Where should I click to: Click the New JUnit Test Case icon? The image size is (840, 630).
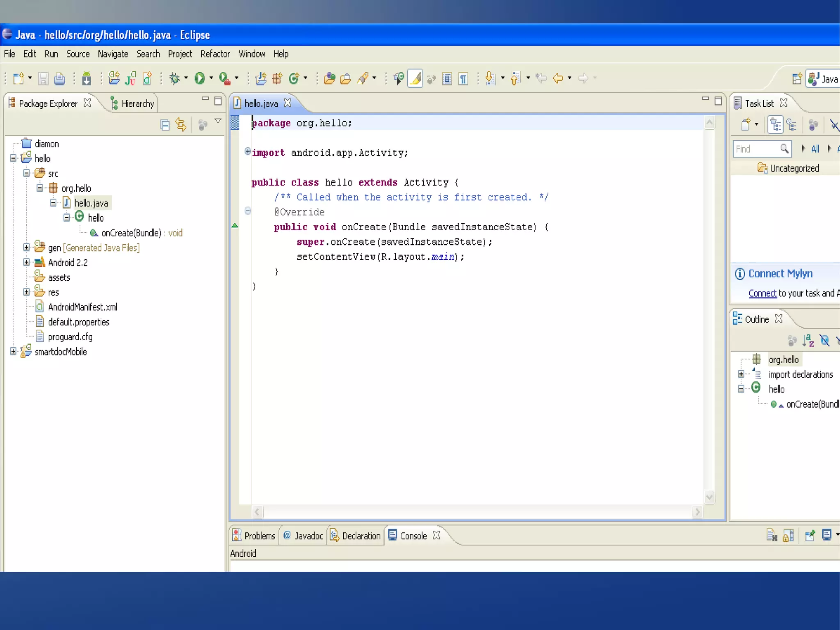coord(130,78)
